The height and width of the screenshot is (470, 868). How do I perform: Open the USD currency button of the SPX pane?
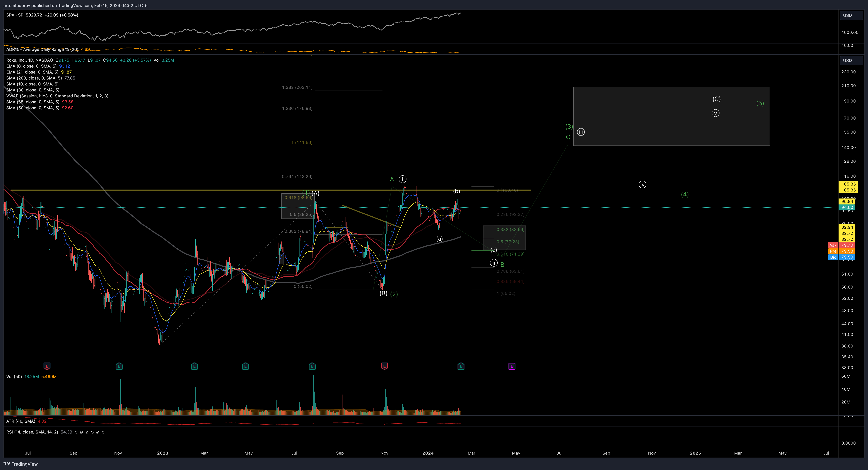[851, 15]
